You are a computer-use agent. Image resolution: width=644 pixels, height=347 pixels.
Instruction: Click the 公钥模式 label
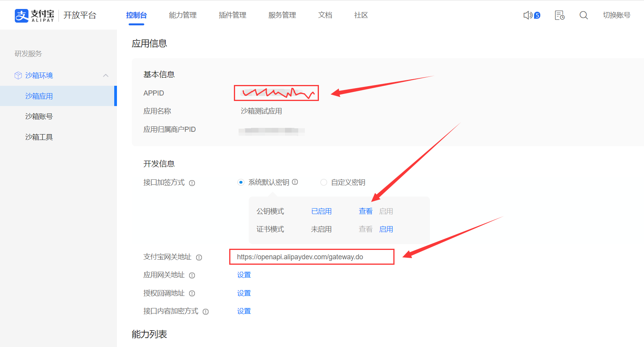(270, 211)
